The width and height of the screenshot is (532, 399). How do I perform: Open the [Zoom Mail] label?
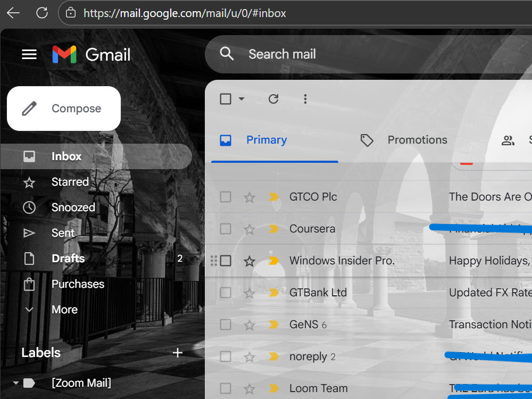pos(81,383)
